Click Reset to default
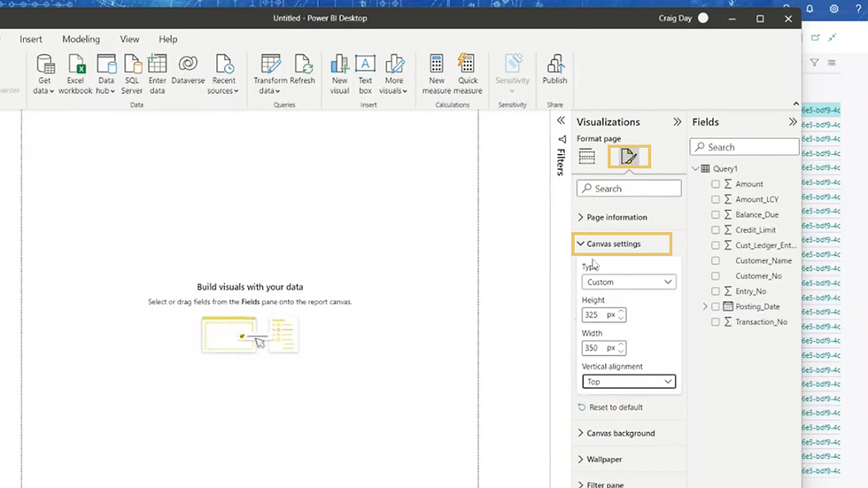Image resolution: width=868 pixels, height=488 pixels. (x=610, y=407)
